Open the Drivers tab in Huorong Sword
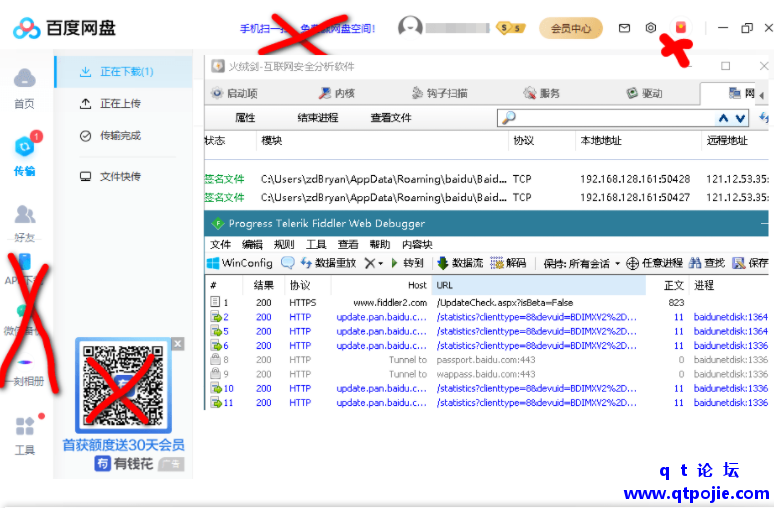The image size is (774, 508). click(x=644, y=93)
